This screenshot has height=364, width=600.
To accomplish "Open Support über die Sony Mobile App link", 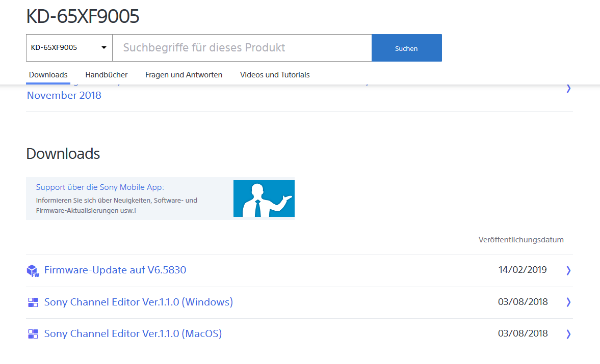I will (x=100, y=187).
